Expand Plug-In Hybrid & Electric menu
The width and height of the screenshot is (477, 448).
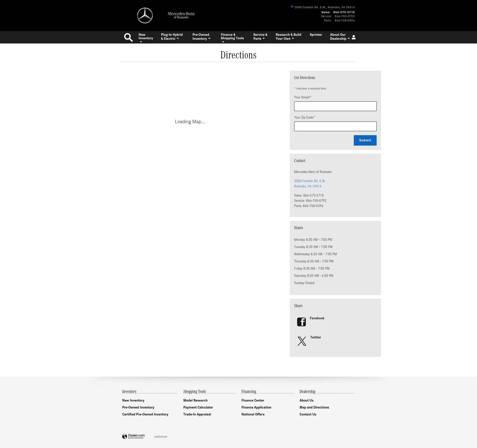coord(172,37)
